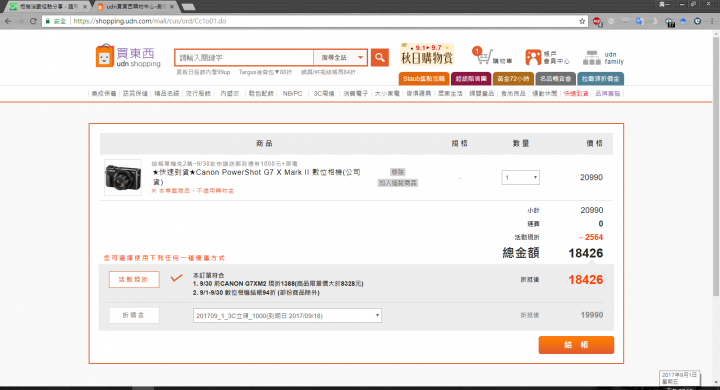Open the red 快速到貨 category link
This screenshot has width=720, height=390.
click(x=576, y=93)
